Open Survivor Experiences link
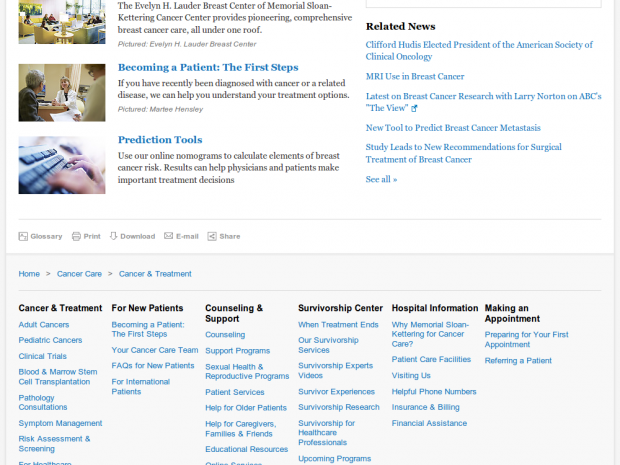Image resolution: width=620 pixels, height=465 pixels. pyautogui.click(x=336, y=391)
